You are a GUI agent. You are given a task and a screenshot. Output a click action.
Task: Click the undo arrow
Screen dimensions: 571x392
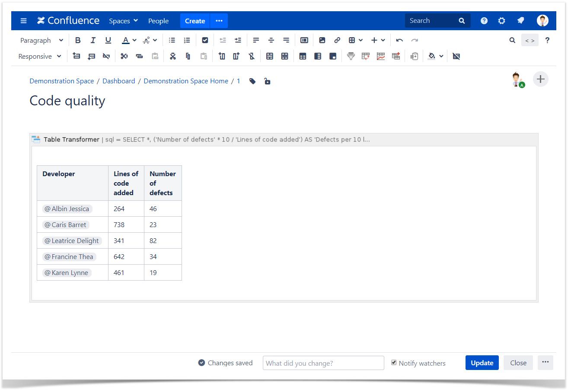coord(399,40)
